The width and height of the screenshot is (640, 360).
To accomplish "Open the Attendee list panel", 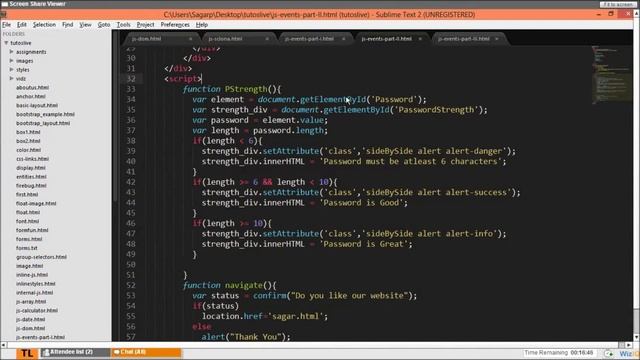I will pos(75,352).
